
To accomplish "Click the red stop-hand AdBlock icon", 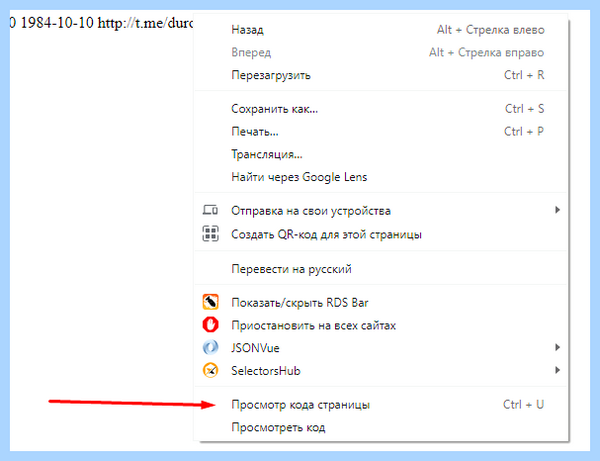I will 210,325.
